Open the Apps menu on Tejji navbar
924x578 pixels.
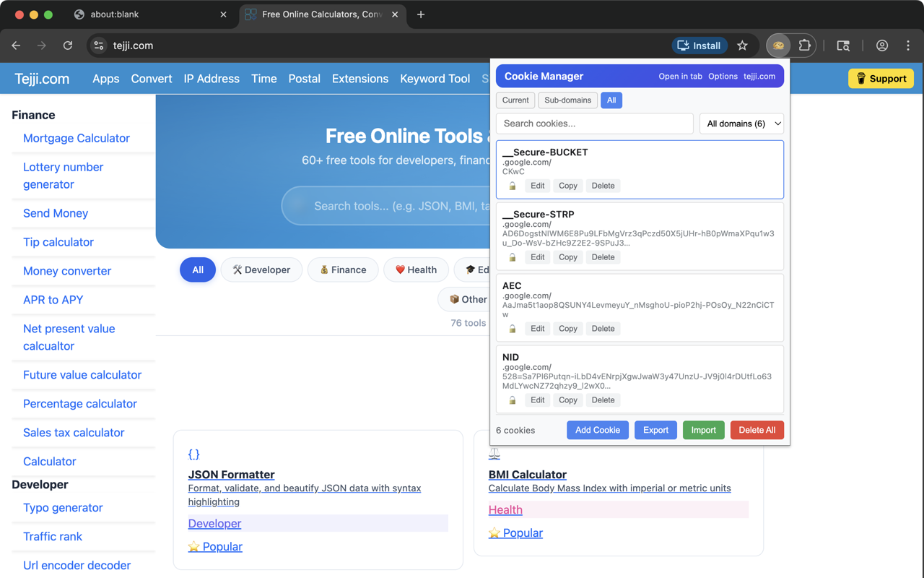coord(106,79)
